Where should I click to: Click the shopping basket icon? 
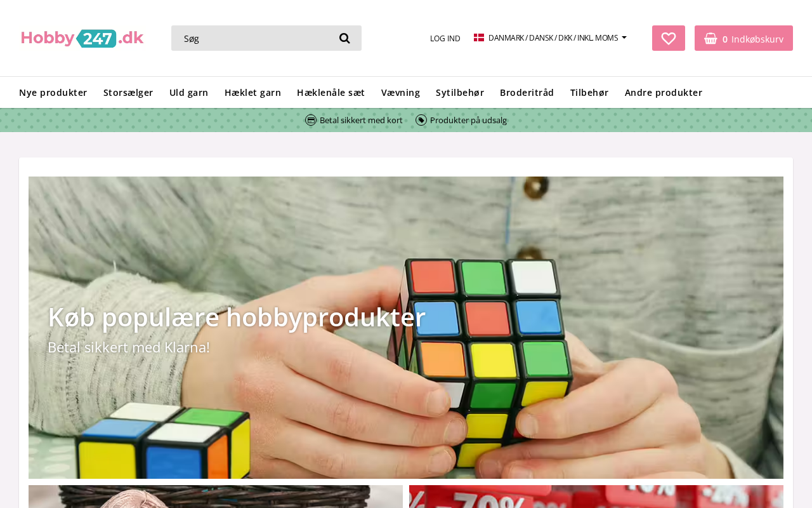click(x=710, y=39)
